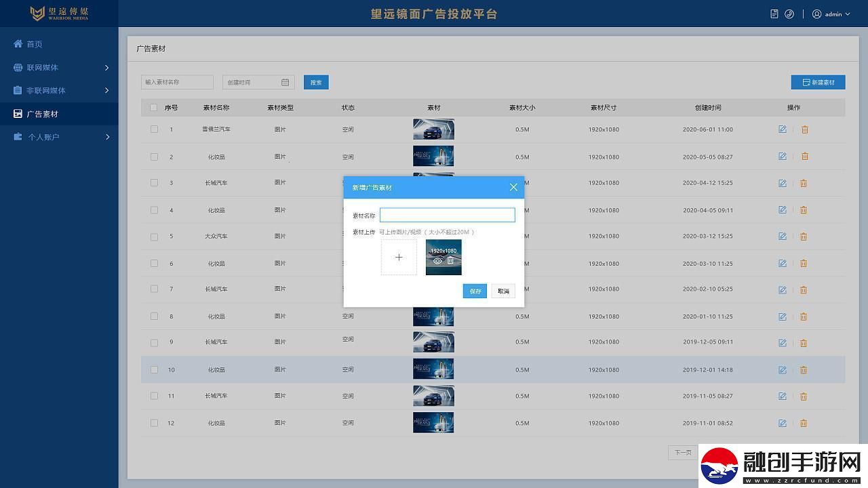The image size is (868, 488).
Task: Delete the row dated 2019-12-01 14:18
Action: tap(804, 370)
